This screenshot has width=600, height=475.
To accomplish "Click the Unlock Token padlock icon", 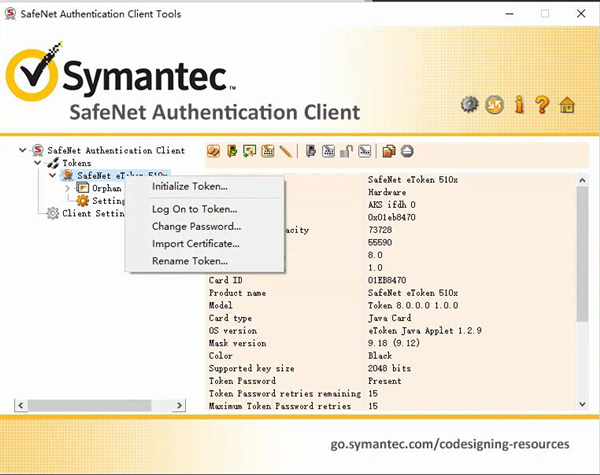I will pyautogui.click(x=347, y=151).
